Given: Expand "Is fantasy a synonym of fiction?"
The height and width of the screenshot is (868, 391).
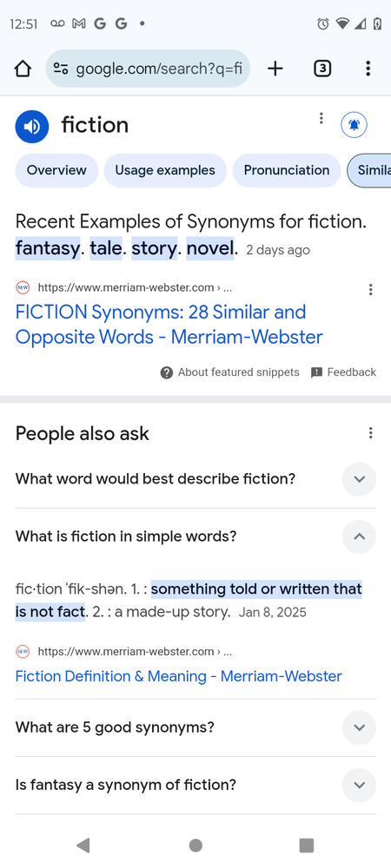Looking at the screenshot, I should pos(195,785).
